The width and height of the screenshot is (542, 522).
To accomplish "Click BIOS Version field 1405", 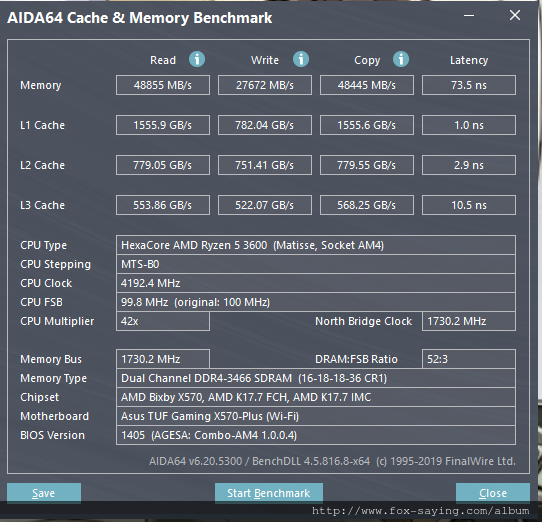I will point(316,435).
